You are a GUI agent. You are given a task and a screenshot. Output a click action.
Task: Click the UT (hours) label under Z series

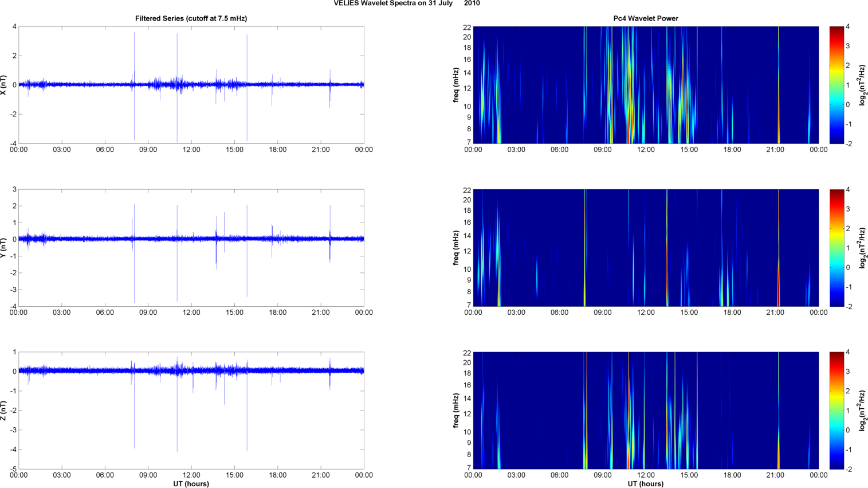[191, 483]
